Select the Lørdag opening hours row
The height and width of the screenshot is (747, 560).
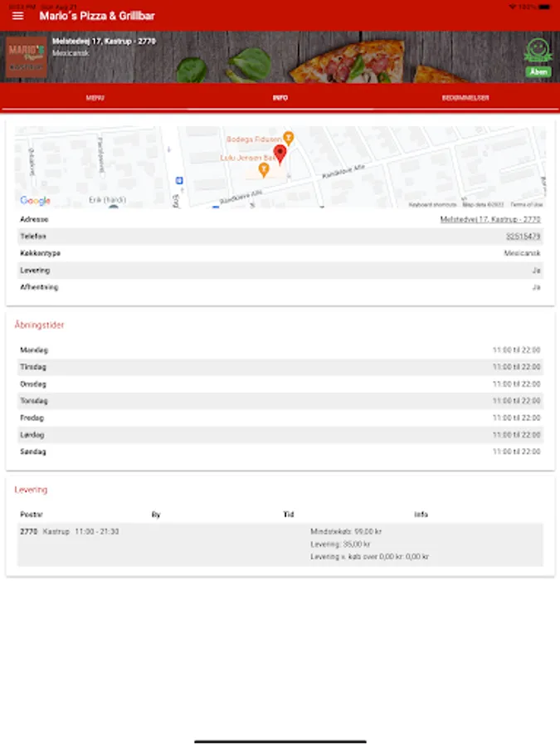[280, 434]
